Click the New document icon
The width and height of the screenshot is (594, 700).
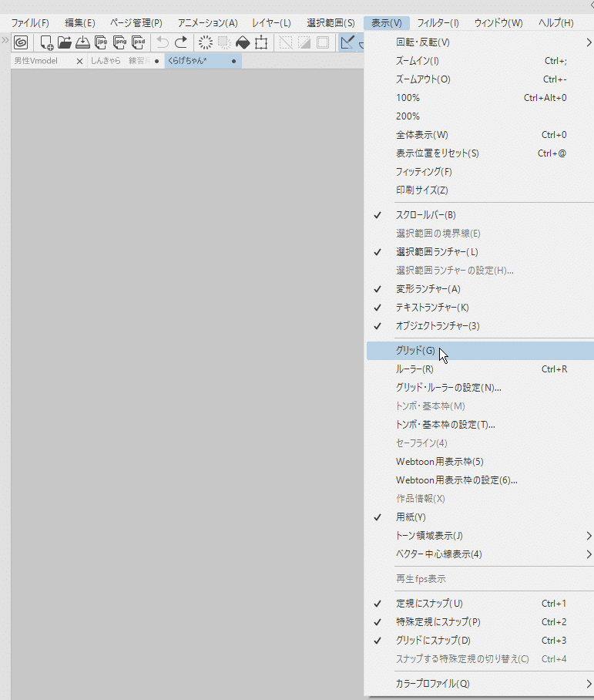(46, 42)
